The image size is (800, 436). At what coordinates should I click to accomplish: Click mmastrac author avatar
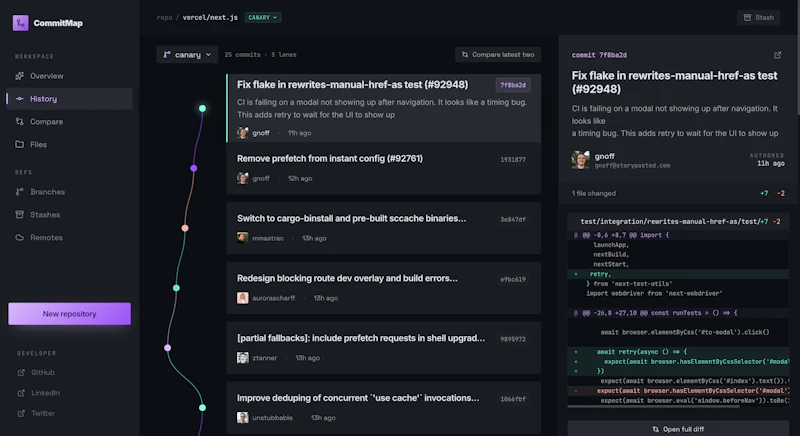243,238
